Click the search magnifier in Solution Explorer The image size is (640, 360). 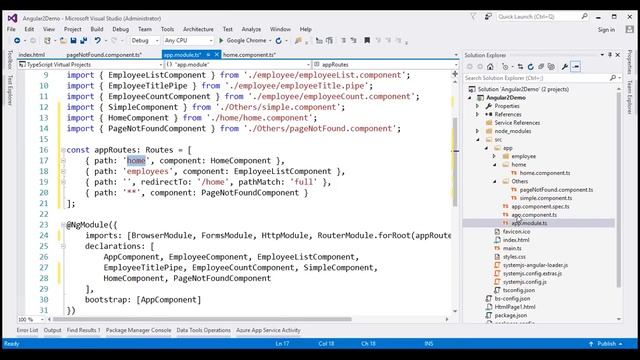click(613, 78)
